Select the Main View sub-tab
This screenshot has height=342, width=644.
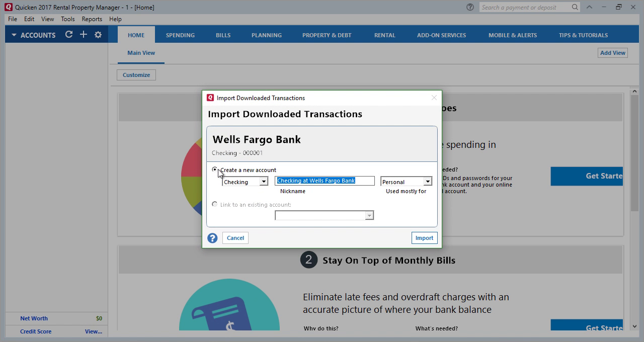141,53
